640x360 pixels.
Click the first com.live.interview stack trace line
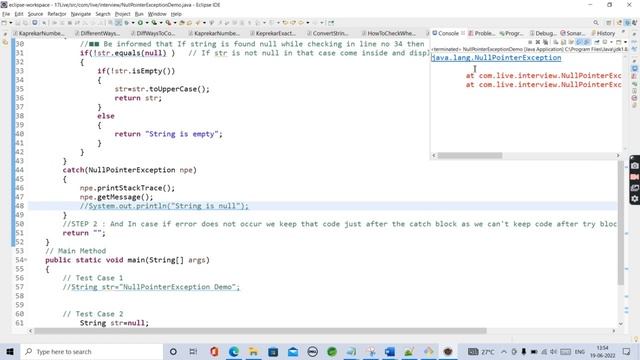(x=544, y=76)
